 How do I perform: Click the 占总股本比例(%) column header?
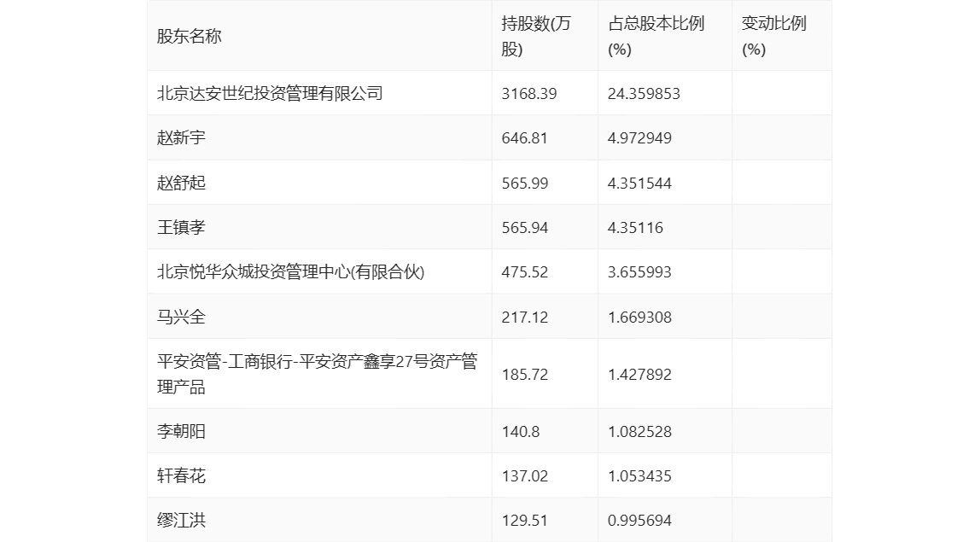(656, 36)
